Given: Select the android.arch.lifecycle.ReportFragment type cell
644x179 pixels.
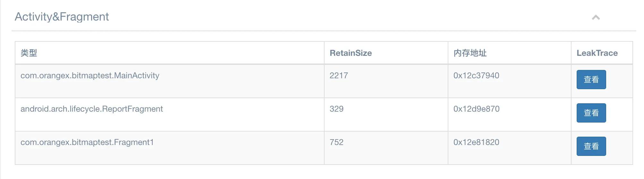Looking at the screenshot, I should [x=92, y=109].
